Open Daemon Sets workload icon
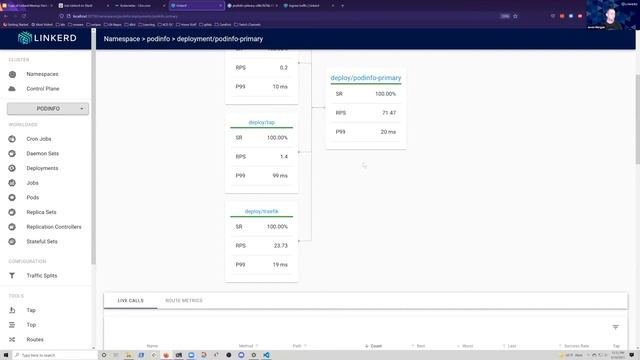 tap(12, 153)
